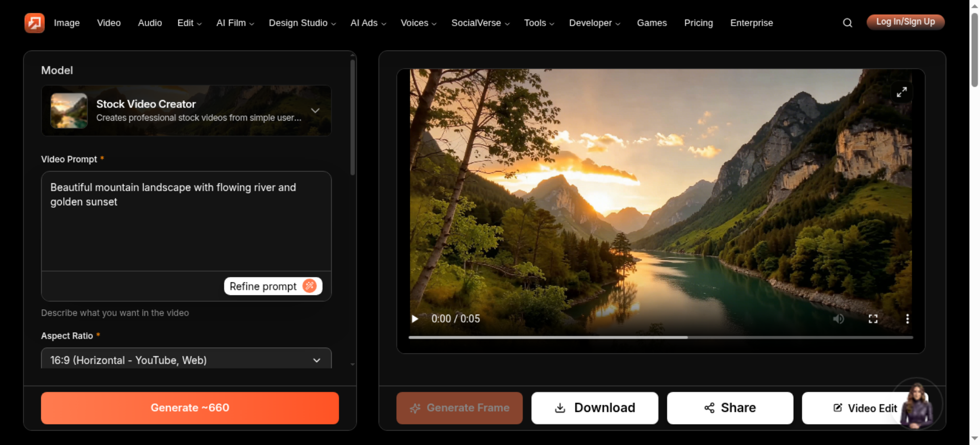Play the generated mountain video
The width and height of the screenshot is (980, 445).
pos(415,319)
